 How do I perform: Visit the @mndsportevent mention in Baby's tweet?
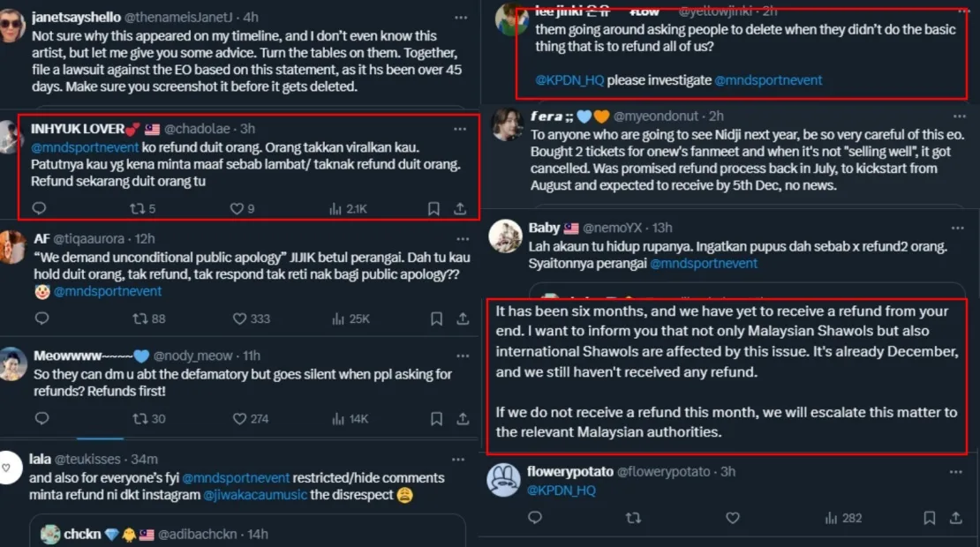[704, 263]
